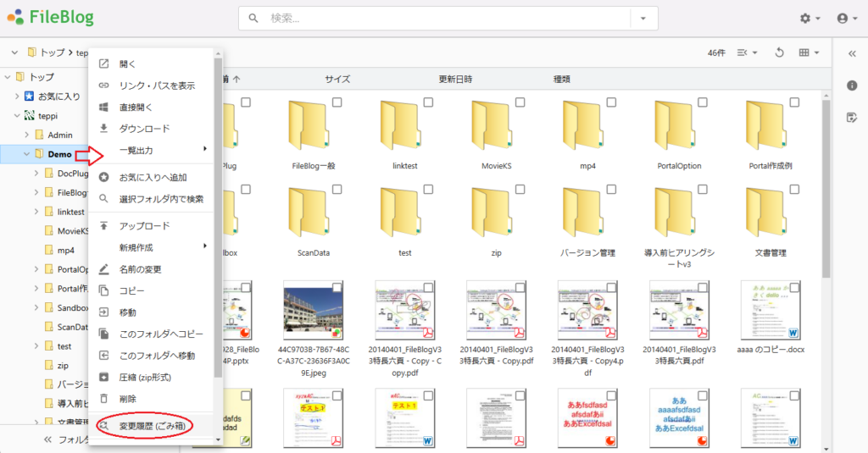868x453 pixels.
Task: Open the settings gear menu
Action: tap(810, 19)
